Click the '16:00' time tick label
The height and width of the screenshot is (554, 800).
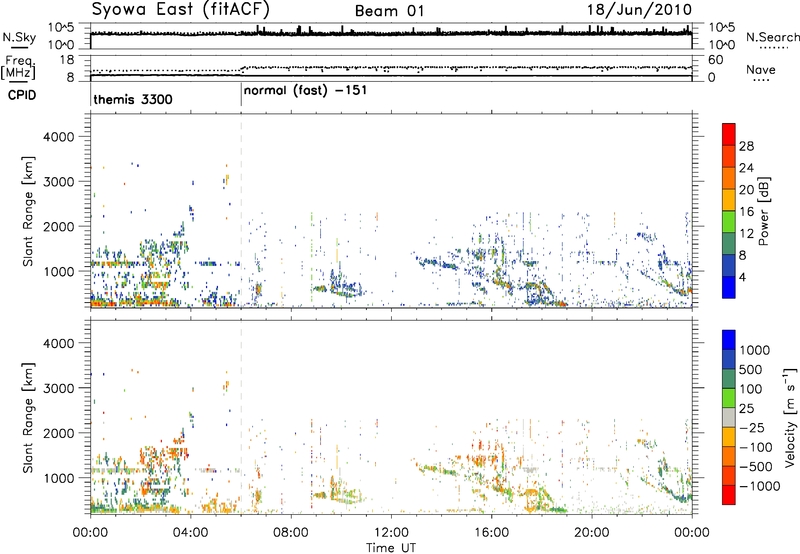(491, 533)
